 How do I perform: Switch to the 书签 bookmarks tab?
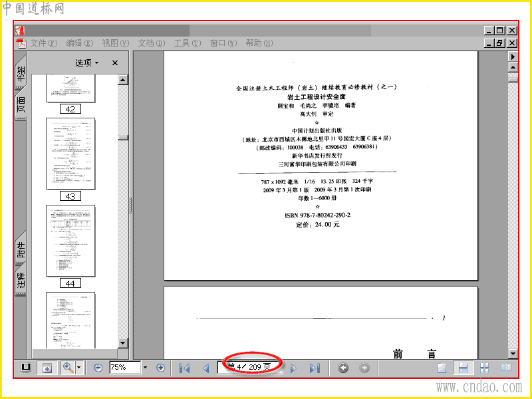[x=21, y=72]
